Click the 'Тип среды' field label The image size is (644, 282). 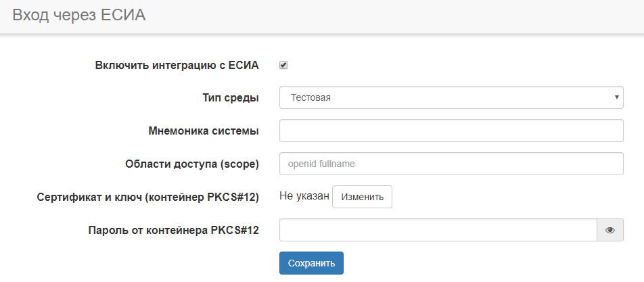231,98
